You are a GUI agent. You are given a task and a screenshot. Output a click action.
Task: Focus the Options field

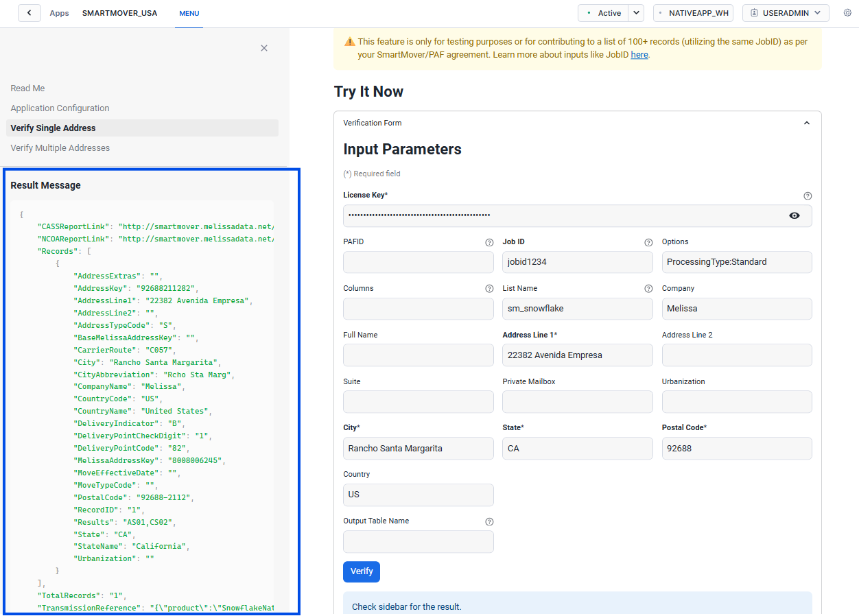point(737,262)
